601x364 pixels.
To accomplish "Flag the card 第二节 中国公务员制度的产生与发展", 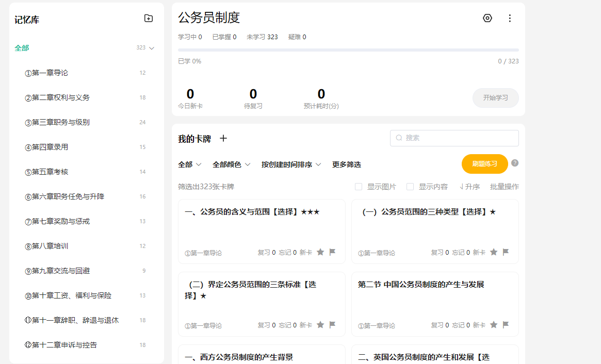I will click(506, 325).
